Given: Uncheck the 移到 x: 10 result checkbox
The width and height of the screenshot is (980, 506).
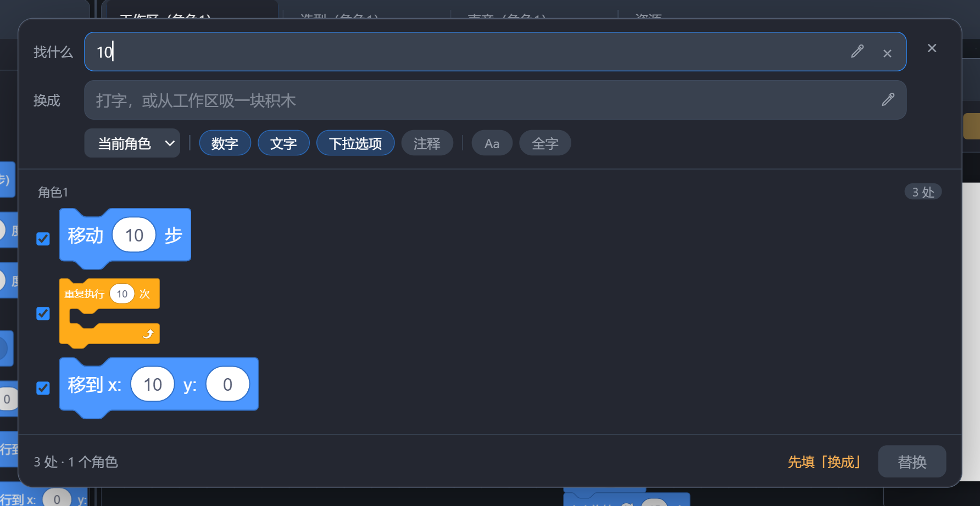Looking at the screenshot, I should (x=43, y=388).
